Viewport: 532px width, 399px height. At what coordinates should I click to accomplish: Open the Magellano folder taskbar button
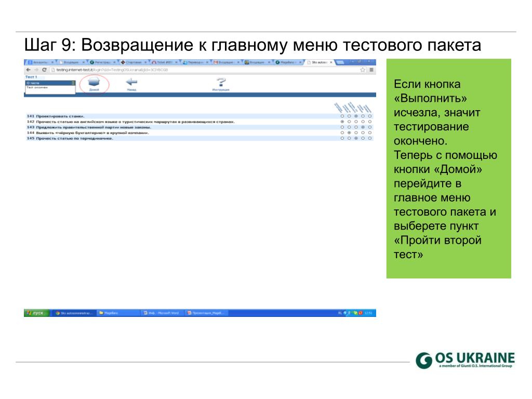click(117, 313)
